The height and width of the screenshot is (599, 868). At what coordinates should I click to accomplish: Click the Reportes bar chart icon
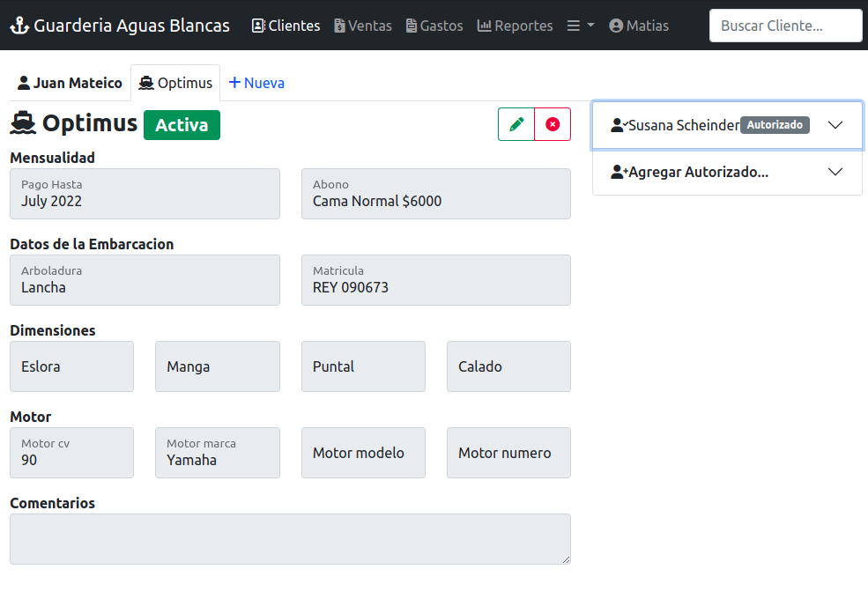[x=485, y=26]
